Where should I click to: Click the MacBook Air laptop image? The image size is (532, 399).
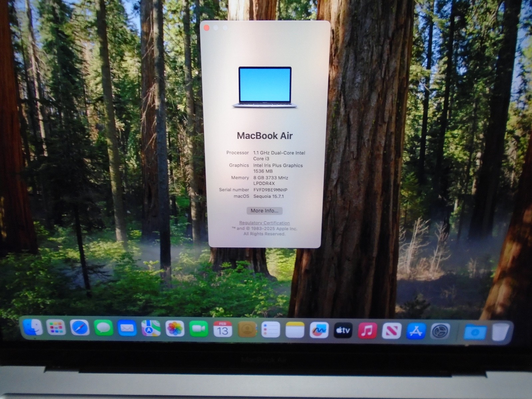[265, 87]
